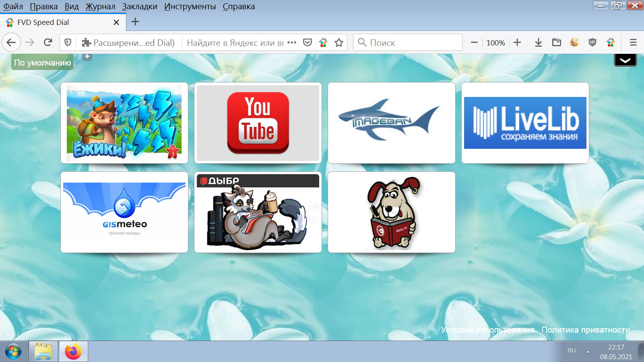Expand the black chevron panel at top right
The height and width of the screenshot is (362, 644).
pos(625,60)
